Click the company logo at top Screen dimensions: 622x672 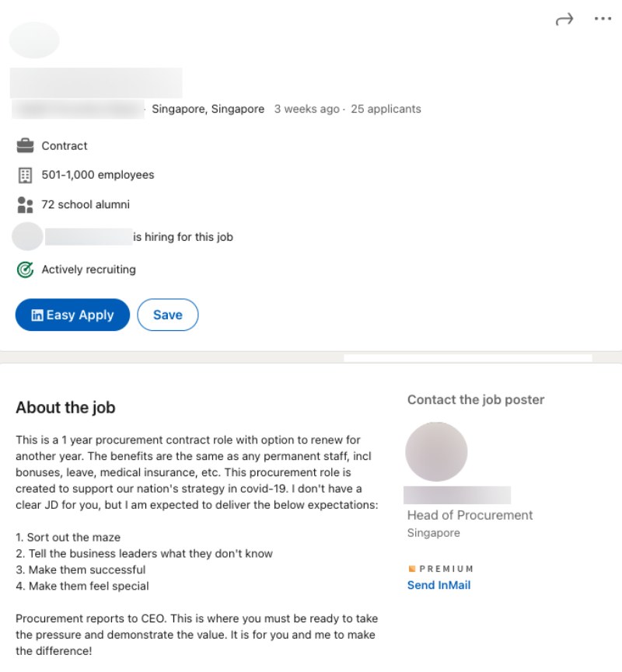pos(34,40)
